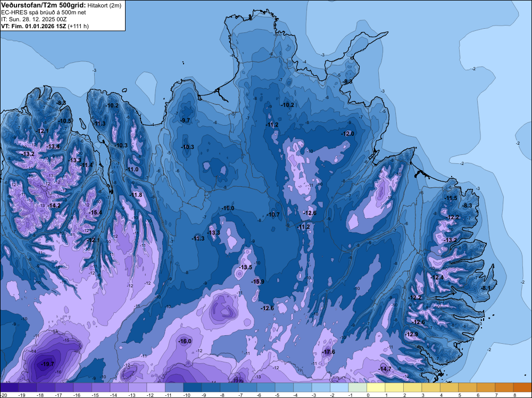Pick the legend swatch between -15 and -14
532x398 pixels.
[101, 387]
